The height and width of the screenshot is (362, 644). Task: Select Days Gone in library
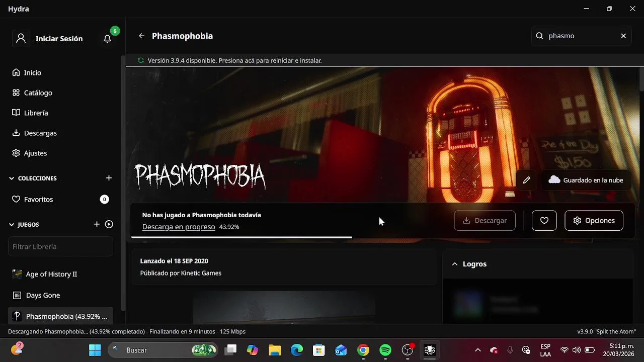coord(60,295)
